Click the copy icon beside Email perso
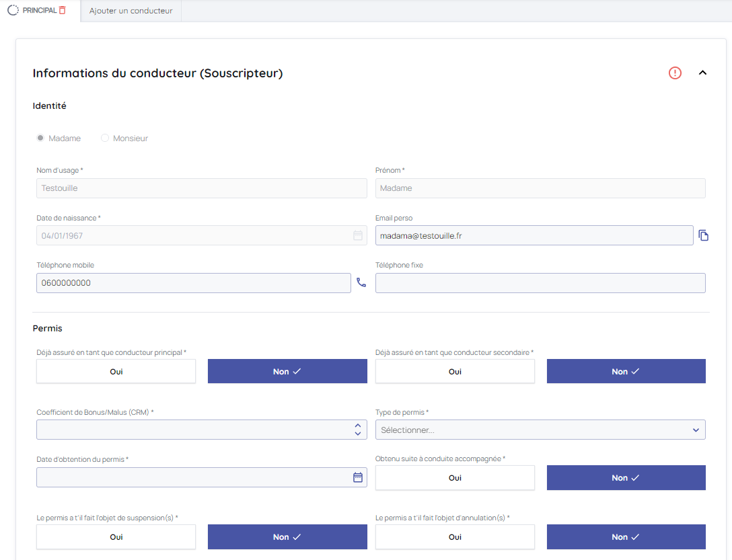 pyautogui.click(x=703, y=235)
